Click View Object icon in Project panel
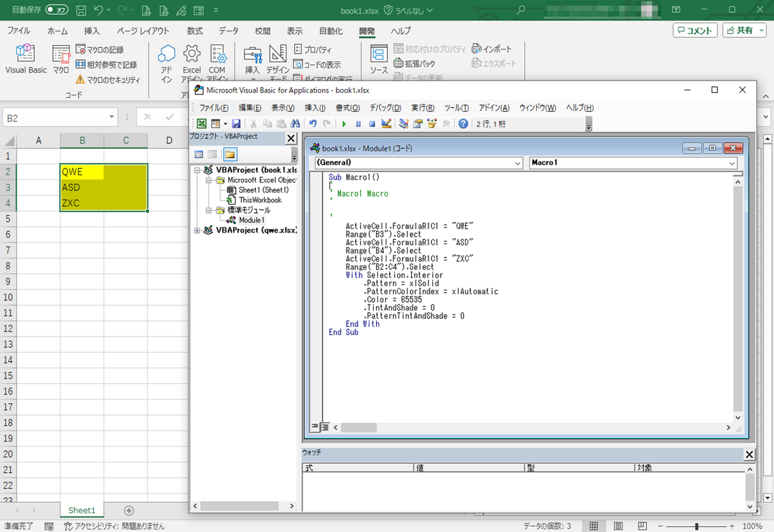Image resolution: width=774 pixels, height=532 pixels. click(212, 155)
